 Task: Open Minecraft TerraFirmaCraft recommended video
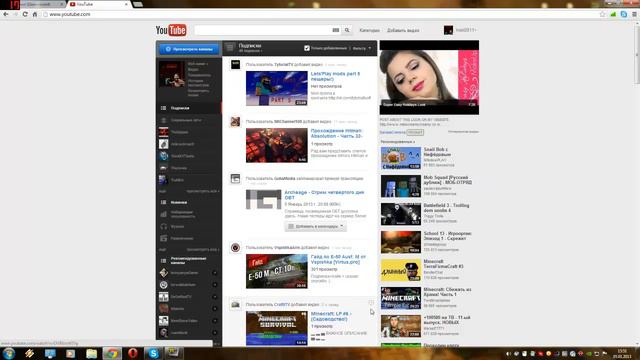tap(401, 270)
